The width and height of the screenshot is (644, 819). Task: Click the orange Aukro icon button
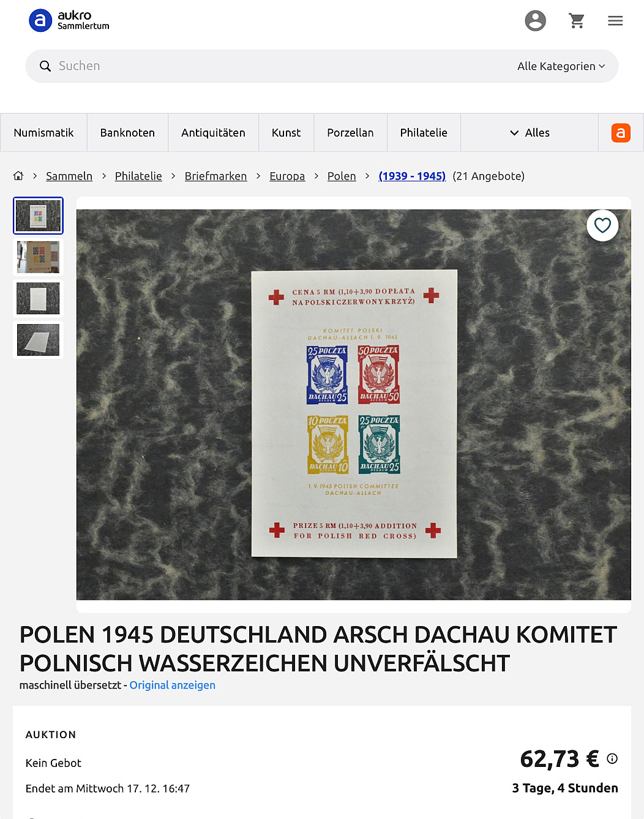coord(621,132)
